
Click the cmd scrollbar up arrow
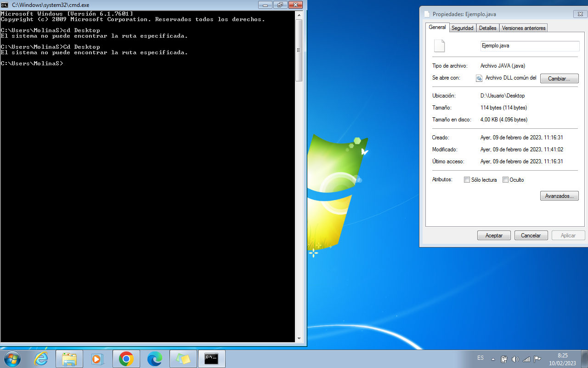(299, 16)
